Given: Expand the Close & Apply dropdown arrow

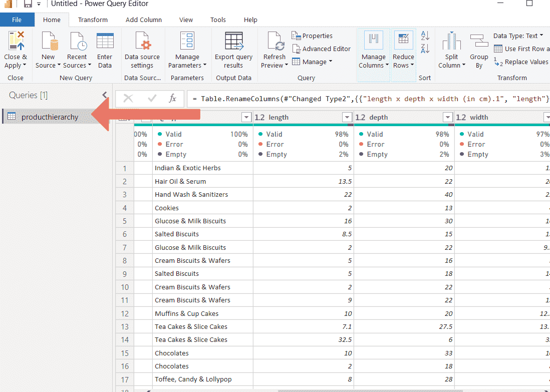Looking at the screenshot, I should point(24,65).
